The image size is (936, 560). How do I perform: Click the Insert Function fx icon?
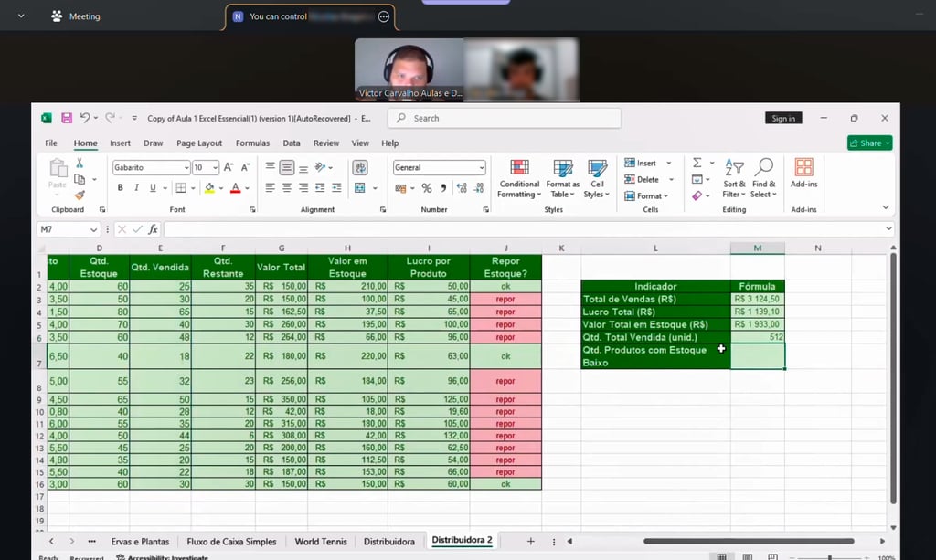tap(154, 229)
